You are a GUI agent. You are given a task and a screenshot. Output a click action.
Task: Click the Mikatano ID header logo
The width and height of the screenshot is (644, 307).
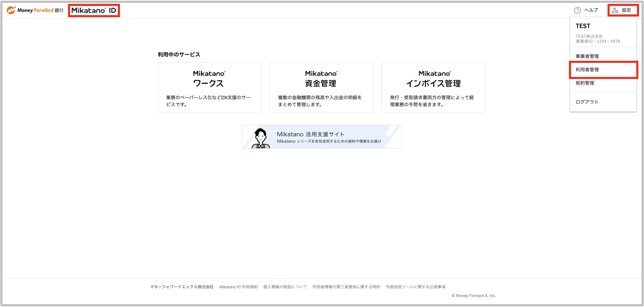tap(94, 11)
